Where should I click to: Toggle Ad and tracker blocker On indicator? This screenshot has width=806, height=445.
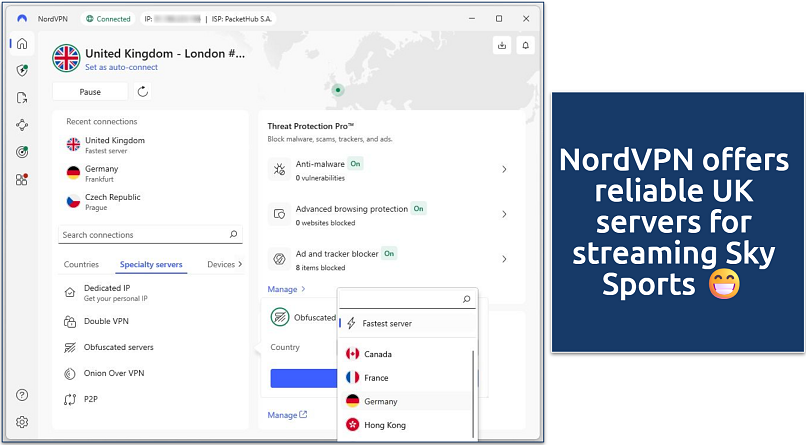(x=389, y=254)
